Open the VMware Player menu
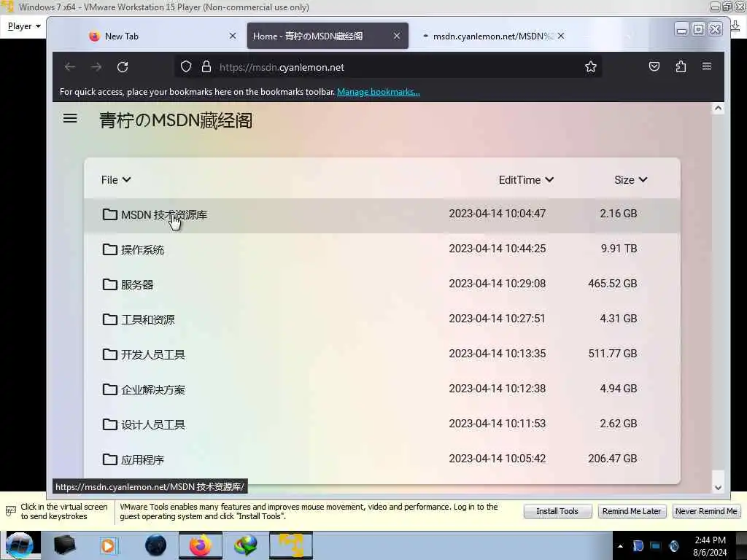 click(x=24, y=26)
